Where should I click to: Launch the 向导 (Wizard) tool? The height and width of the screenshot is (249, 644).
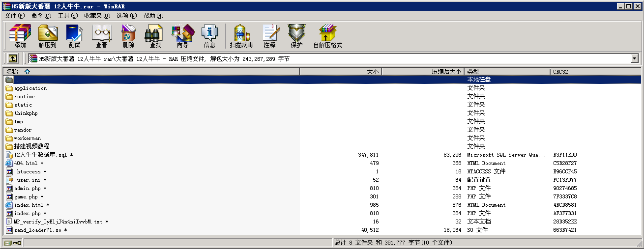182,36
